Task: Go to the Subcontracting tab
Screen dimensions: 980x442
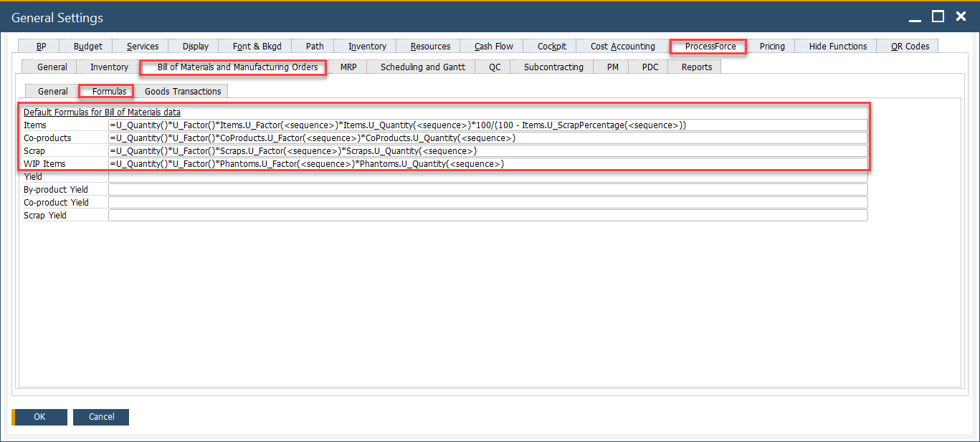Action: (553, 67)
